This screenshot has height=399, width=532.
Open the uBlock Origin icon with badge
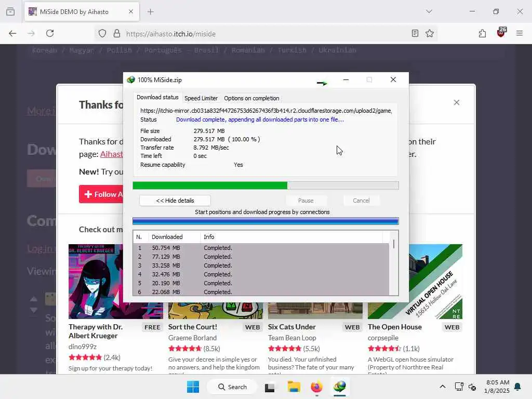(x=501, y=33)
